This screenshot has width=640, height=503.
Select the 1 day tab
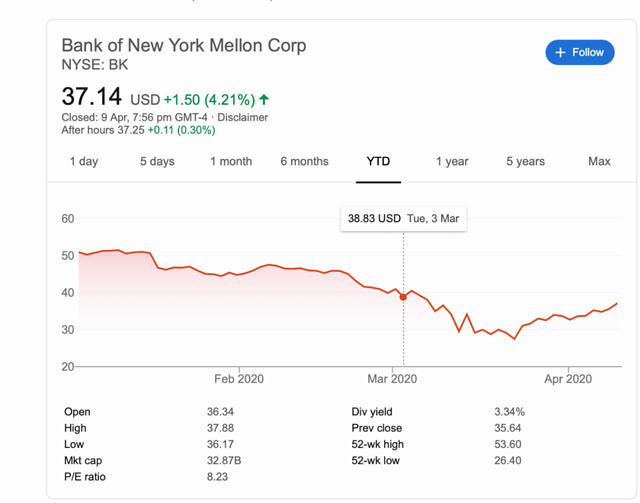[x=84, y=161]
